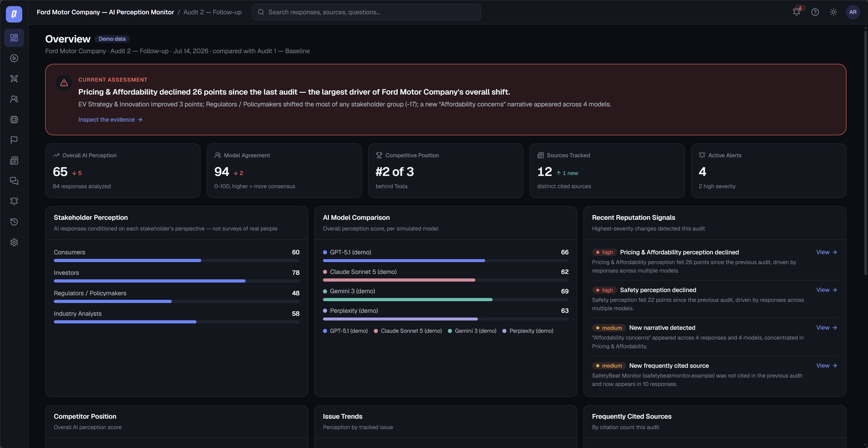
Task: Click the high badge on Pricing signal
Action: [604, 252]
